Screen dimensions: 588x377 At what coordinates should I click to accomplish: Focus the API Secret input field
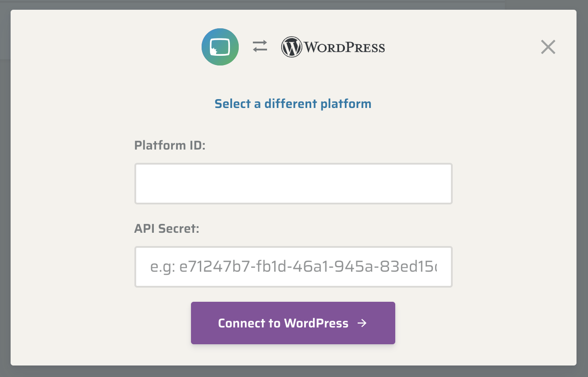[294, 267]
